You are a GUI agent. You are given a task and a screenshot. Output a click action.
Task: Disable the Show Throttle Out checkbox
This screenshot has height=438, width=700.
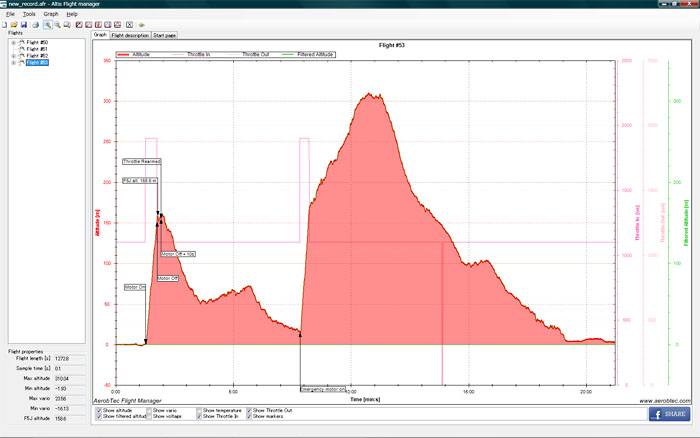249,410
